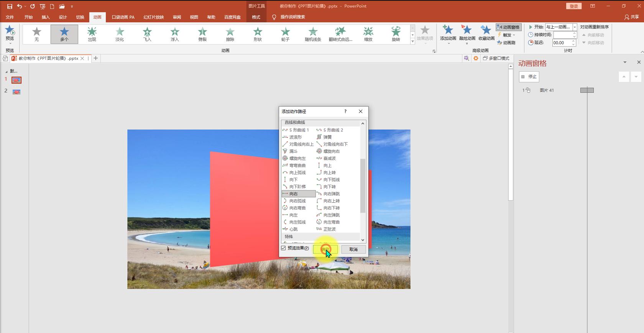The image size is (644, 333).
Task: Pick the 向左 motion path
Action: coord(293,215)
